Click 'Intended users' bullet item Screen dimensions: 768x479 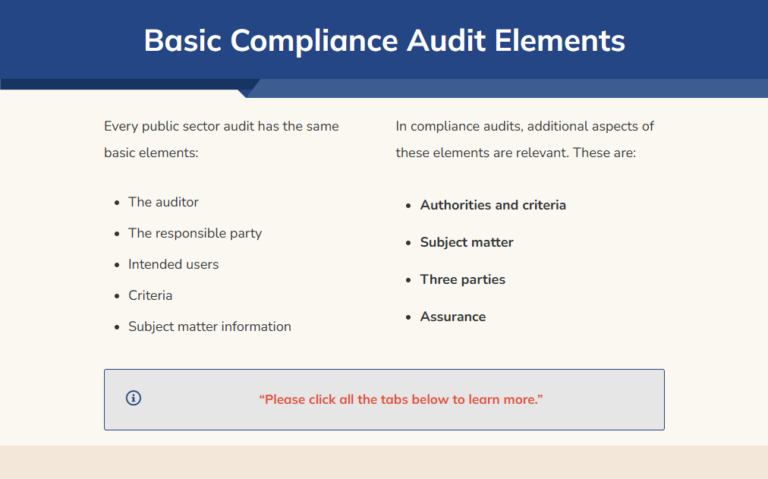[173, 264]
